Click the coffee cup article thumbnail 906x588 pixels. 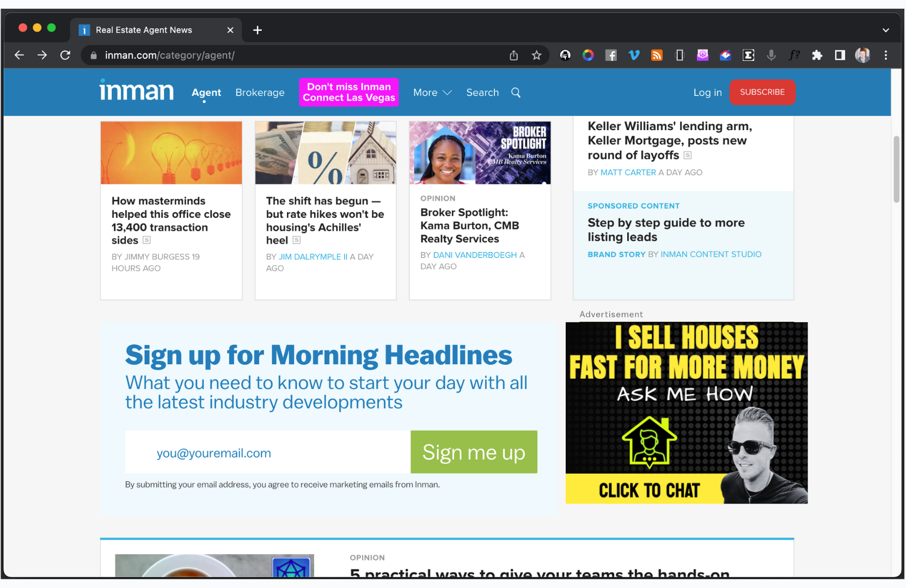215,565
